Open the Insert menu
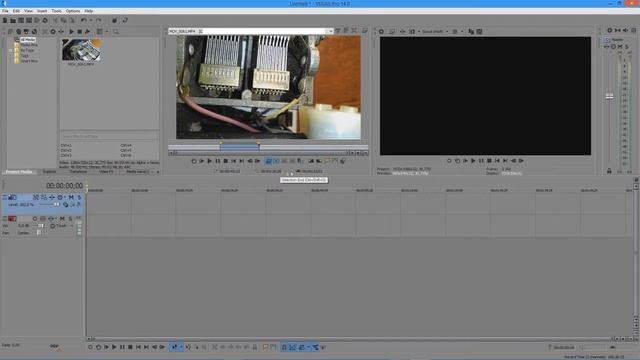The image size is (640, 360). [x=42, y=11]
